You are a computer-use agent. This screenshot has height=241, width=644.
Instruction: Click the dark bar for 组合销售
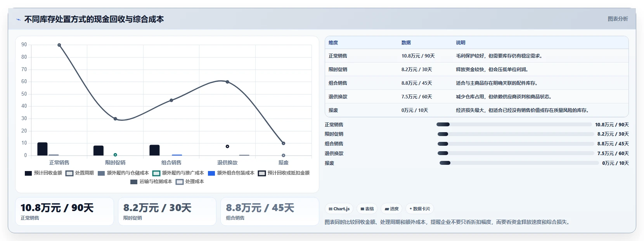pos(154,150)
